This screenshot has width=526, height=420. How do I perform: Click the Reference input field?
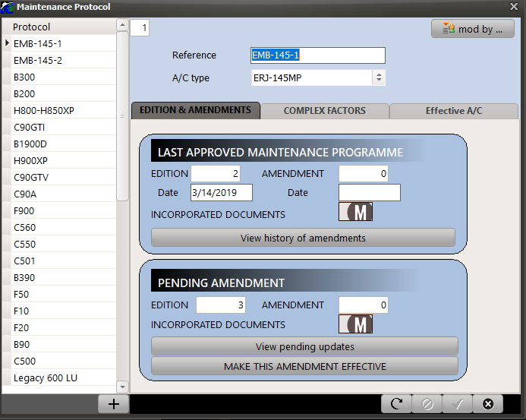click(318, 55)
